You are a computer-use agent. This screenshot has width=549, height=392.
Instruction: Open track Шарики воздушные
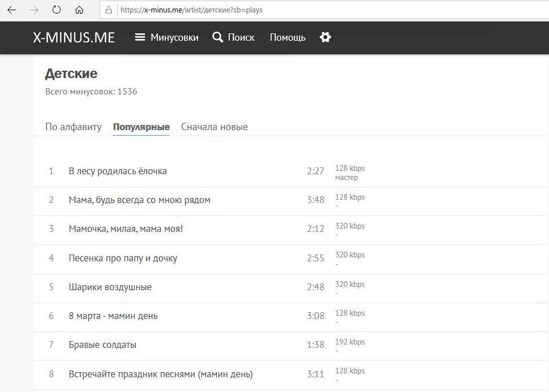tap(110, 287)
